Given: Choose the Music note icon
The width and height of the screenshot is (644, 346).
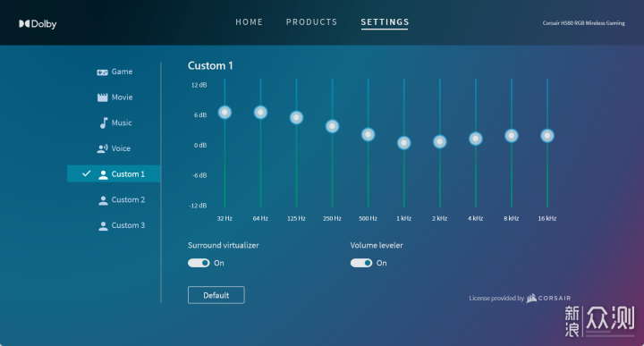Looking at the screenshot, I should pyautogui.click(x=104, y=122).
